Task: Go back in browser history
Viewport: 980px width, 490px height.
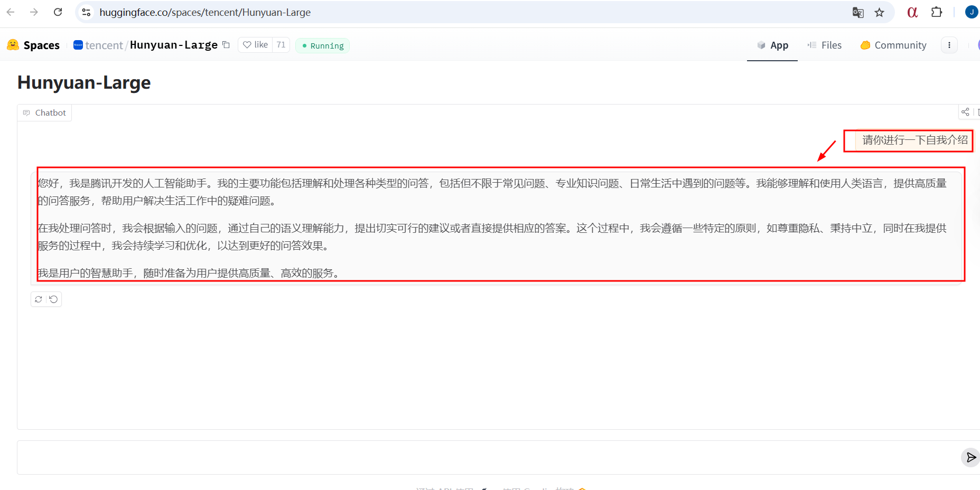Action: click(11, 12)
